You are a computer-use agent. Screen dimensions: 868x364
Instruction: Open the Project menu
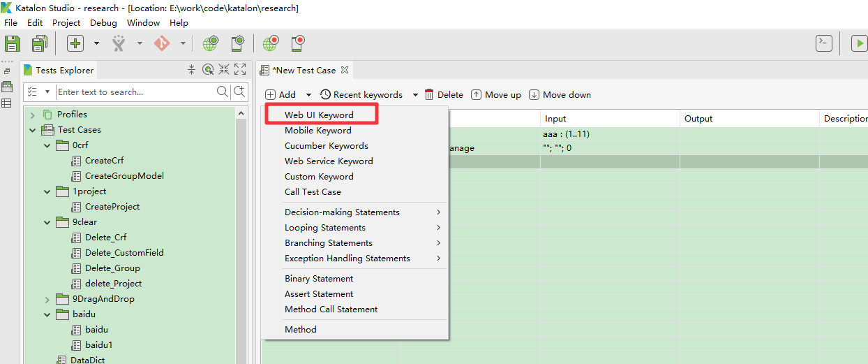pyautogui.click(x=66, y=22)
